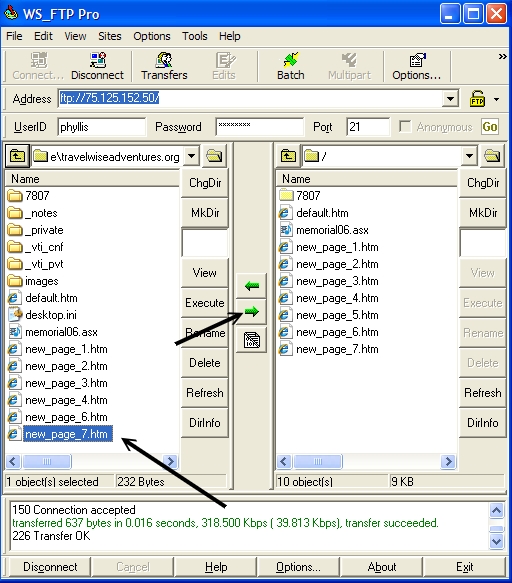
Task: Select remote file memorial06.asx
Action: (x=324, y=230)
